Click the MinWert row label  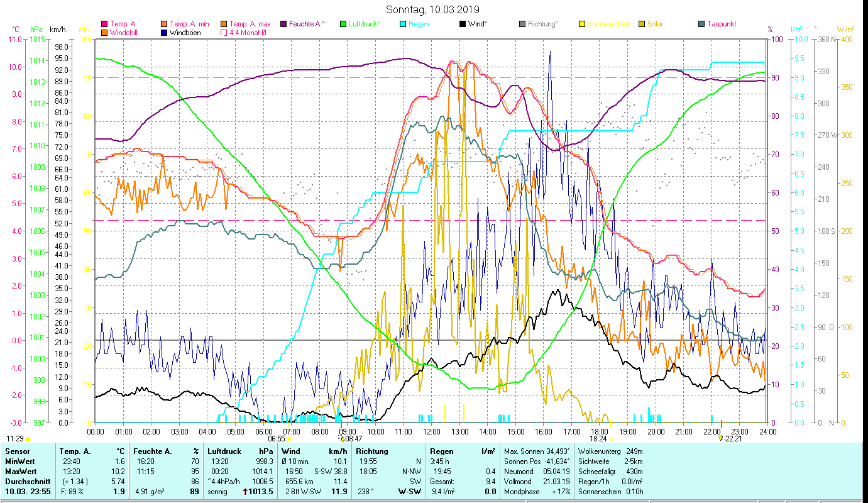coord(21,462)
